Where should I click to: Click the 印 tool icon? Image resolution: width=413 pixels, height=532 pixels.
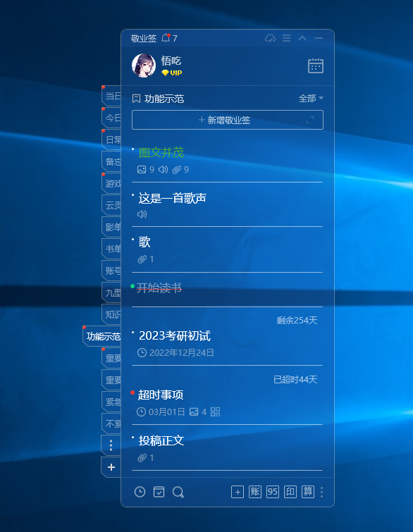(x=290, y=492)
